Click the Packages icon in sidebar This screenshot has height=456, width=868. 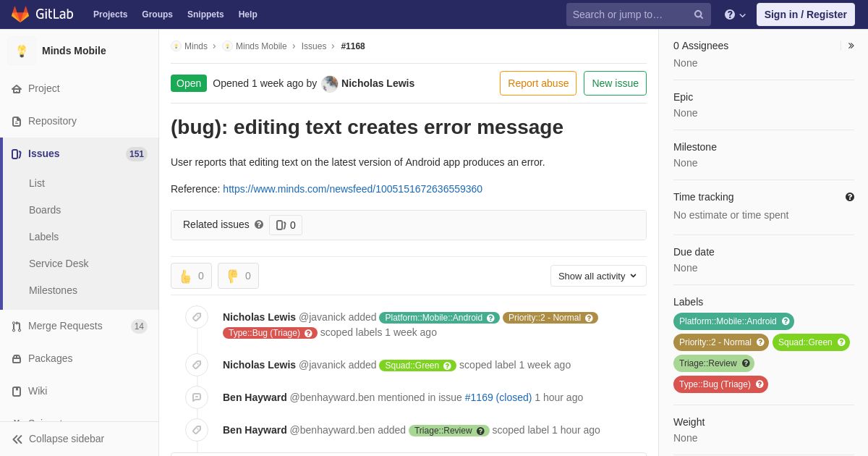[x=17, y=359]
